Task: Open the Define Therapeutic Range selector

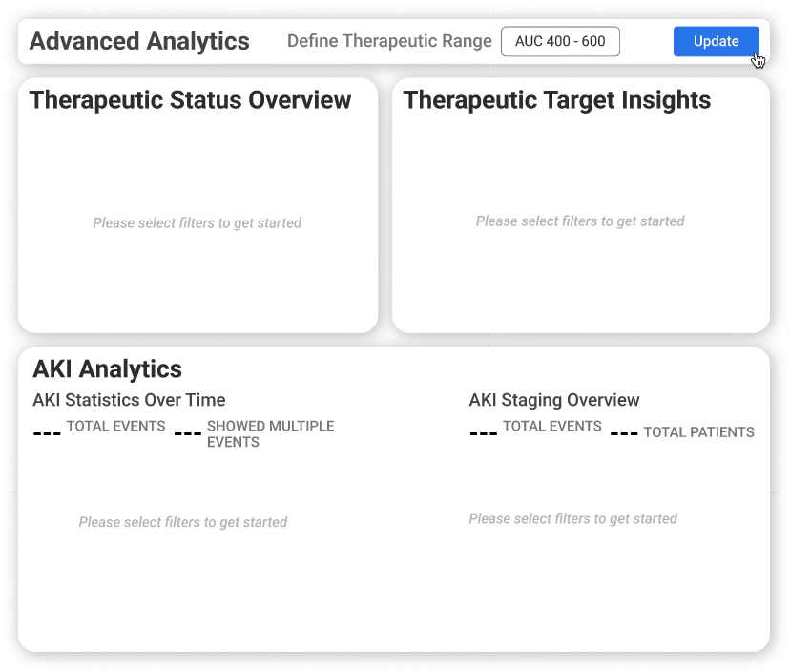Action: (560, 41)
